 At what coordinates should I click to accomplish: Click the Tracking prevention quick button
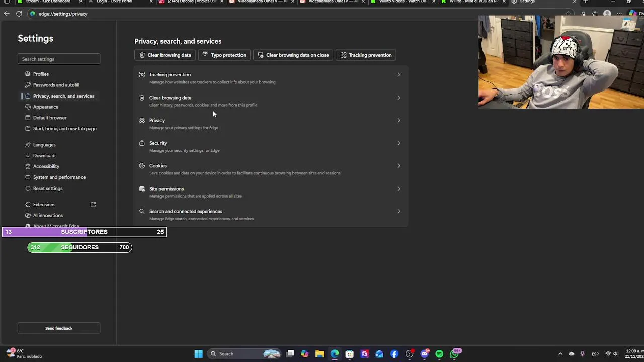366,55
